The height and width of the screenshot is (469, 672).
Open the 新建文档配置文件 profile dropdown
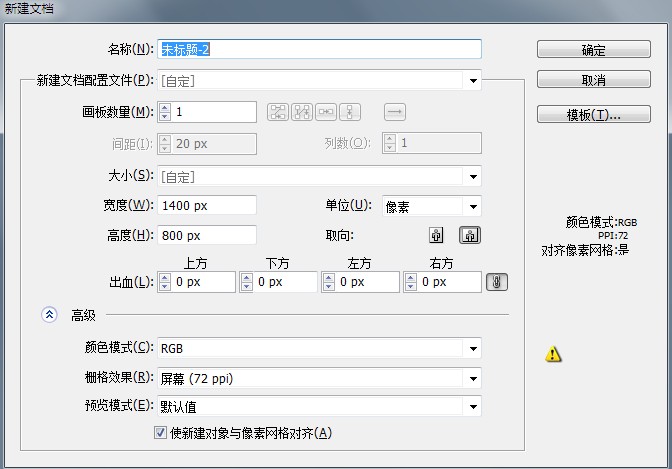click(x=472, y=80)
